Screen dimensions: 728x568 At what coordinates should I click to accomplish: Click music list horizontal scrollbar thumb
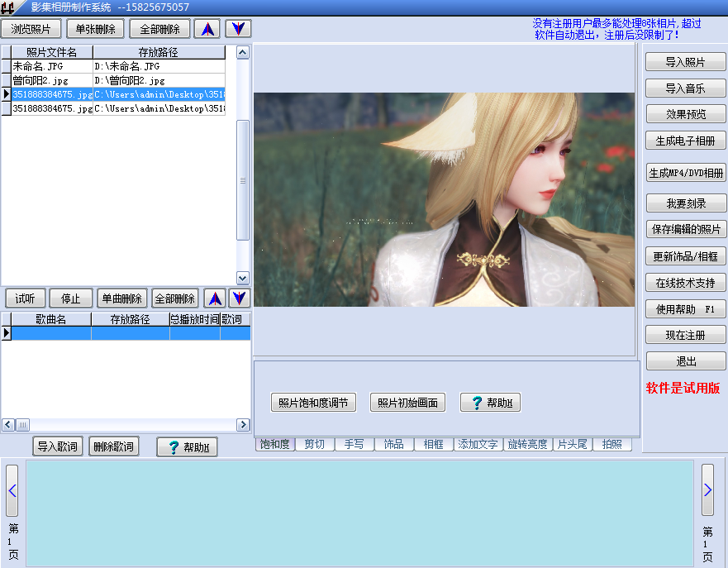(x=23, y=424)
